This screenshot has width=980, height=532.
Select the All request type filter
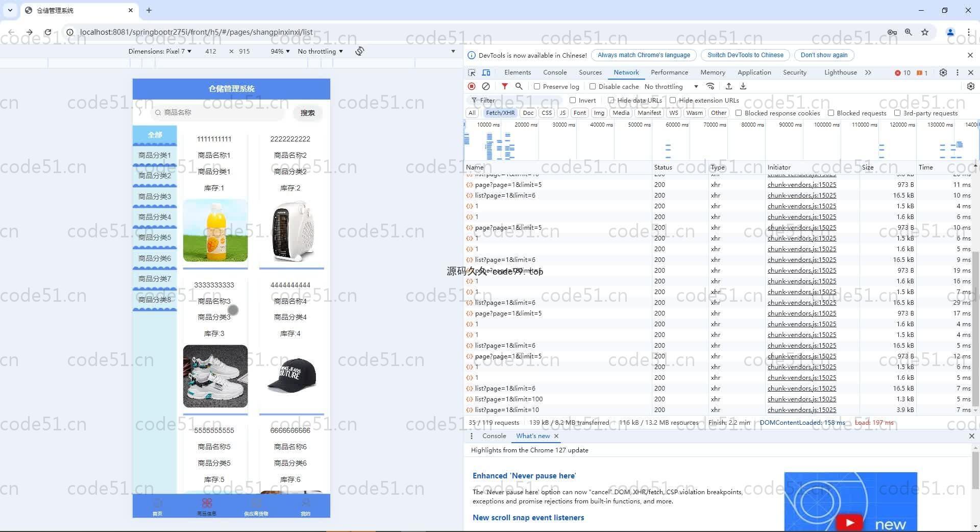click(x=472, y=113)
